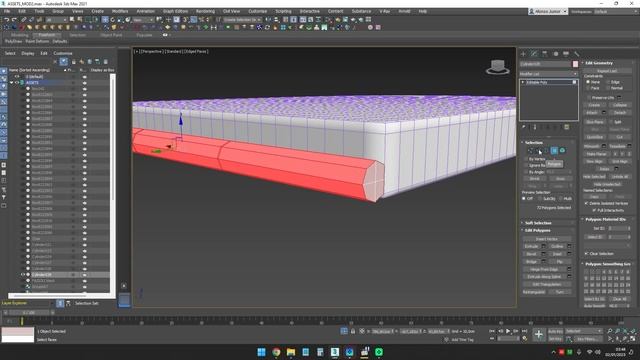Click the large Set Keys plus button
Screen dimensions: 640x360
539,335
